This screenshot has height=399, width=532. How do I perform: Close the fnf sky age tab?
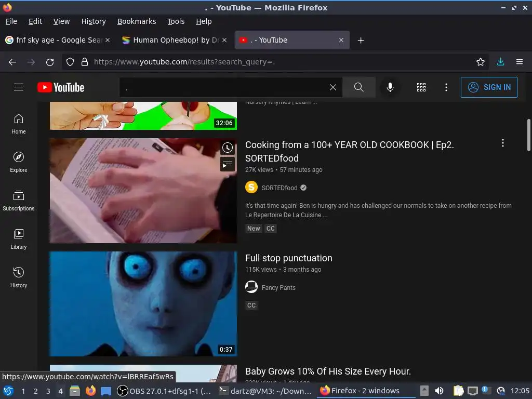coord(108,40)
